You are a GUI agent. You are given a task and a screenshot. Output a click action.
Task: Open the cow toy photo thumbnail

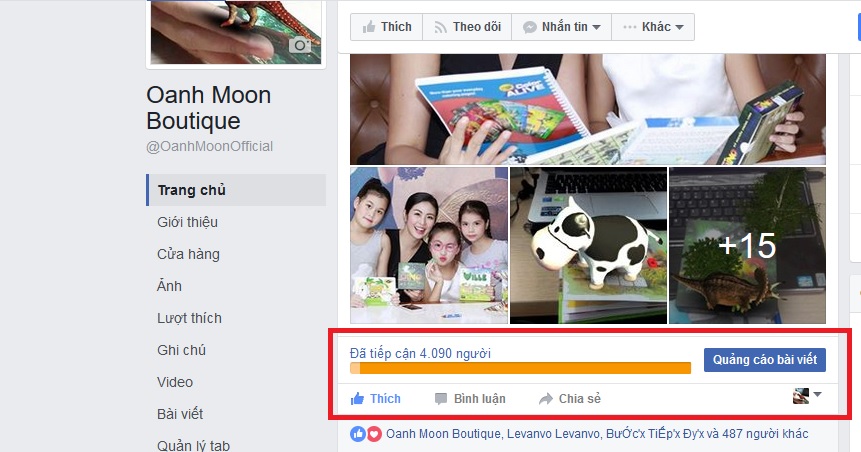[x=589, y=245]
